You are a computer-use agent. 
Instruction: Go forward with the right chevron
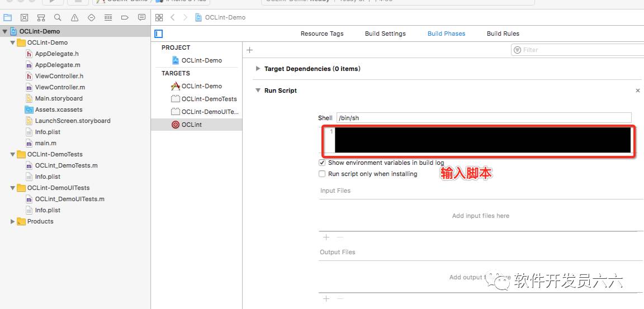pyautogui.click(x=185, y=17)
